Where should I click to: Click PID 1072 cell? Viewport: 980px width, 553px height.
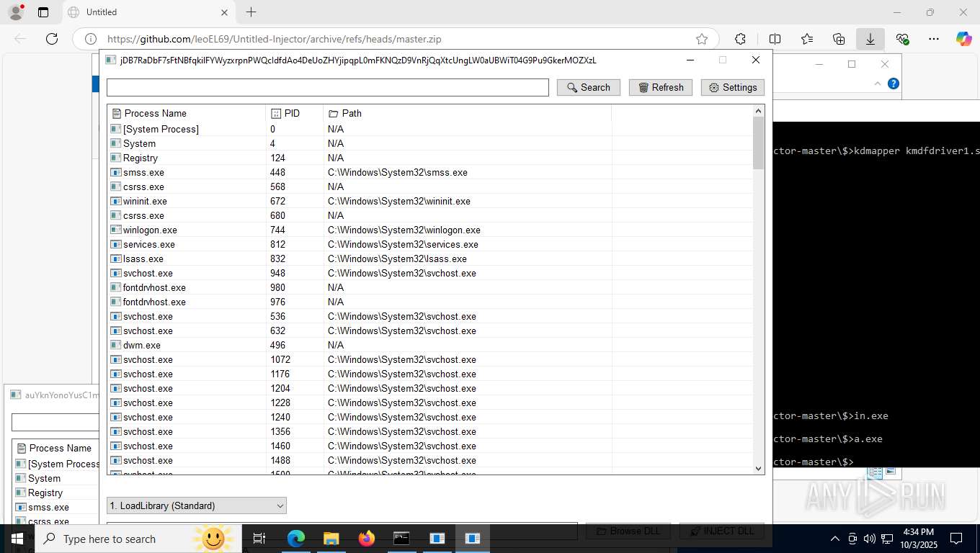point(280,359)
